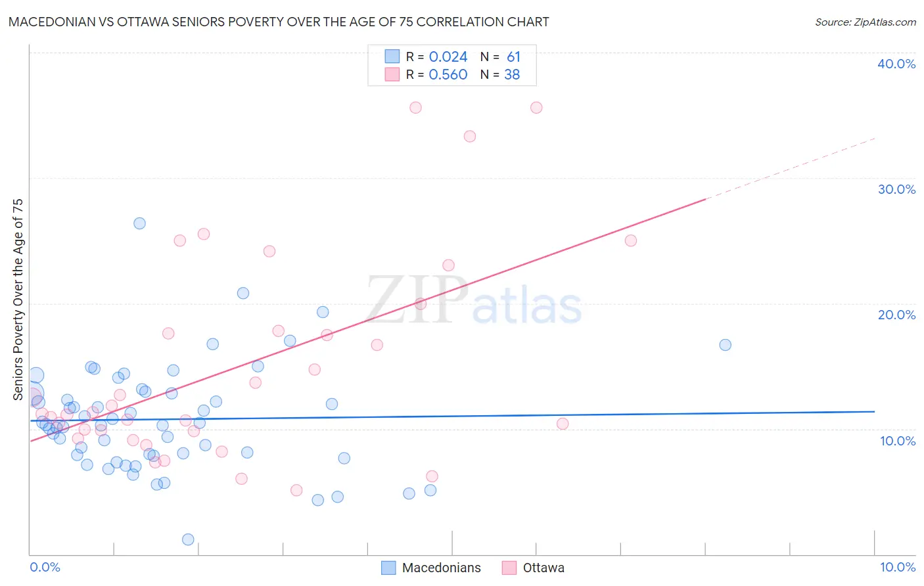The image size is (924, 586).
Task: Open the Source: ZipAtlas.com link
Action: [866, 22]
